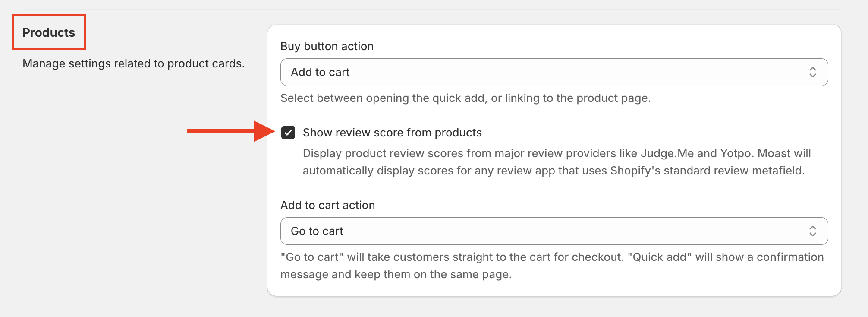Click the chevron arrows in Go to cart select
The image size is (868, 317).
pos(813,231)
